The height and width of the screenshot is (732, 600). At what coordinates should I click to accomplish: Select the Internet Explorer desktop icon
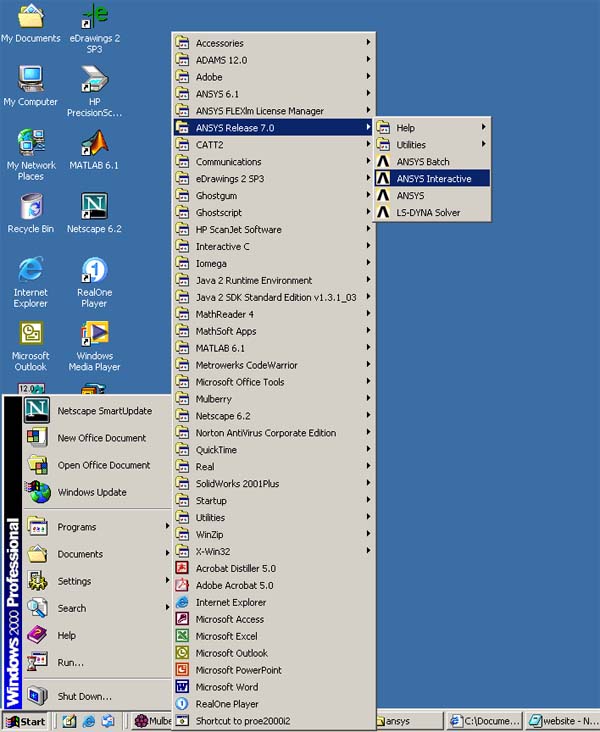(x=31, y=282)
